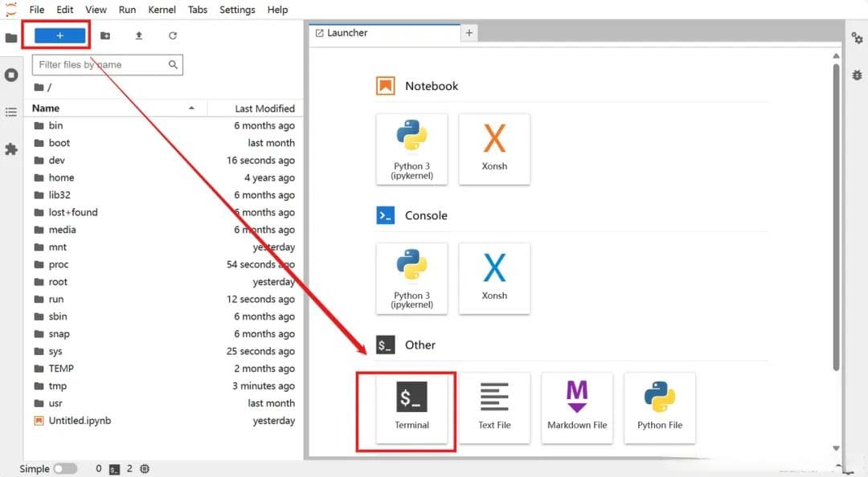Select the Untitled.ipynb notebook file
868x477 pixels.
tap(163, 421)
